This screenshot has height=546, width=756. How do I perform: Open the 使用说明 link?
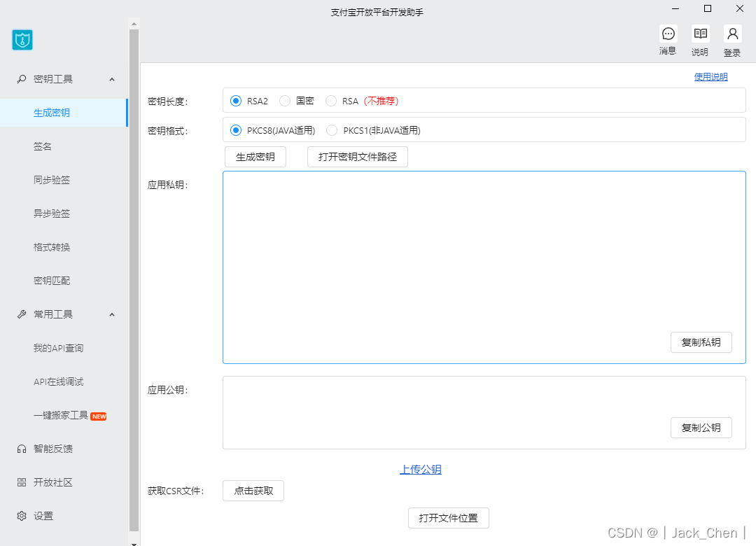tap(710, 77)
